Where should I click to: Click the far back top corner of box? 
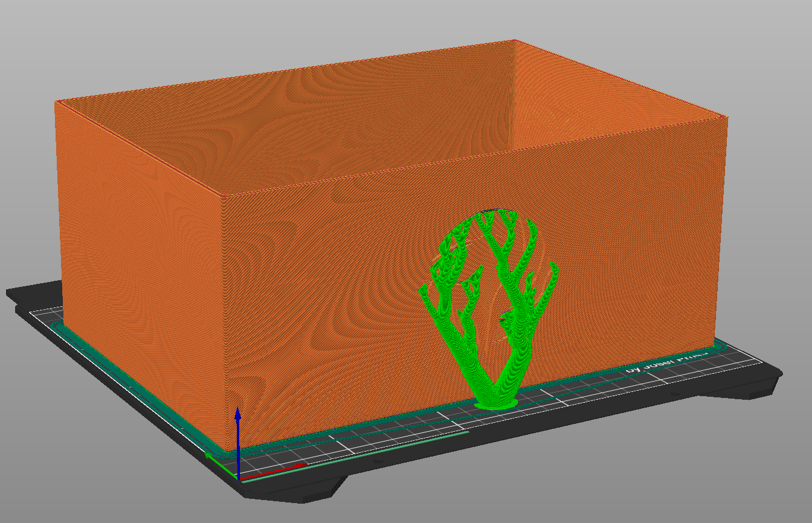click(515, 40)
